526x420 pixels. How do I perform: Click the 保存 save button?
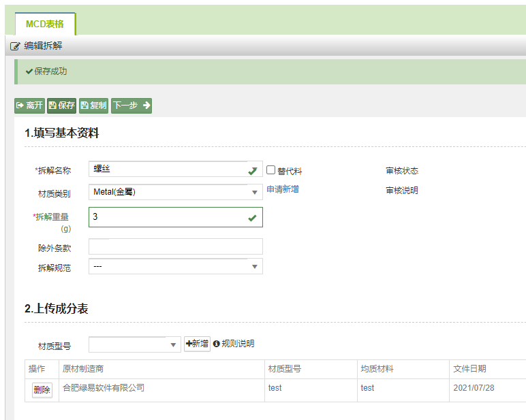click(61, 106)
